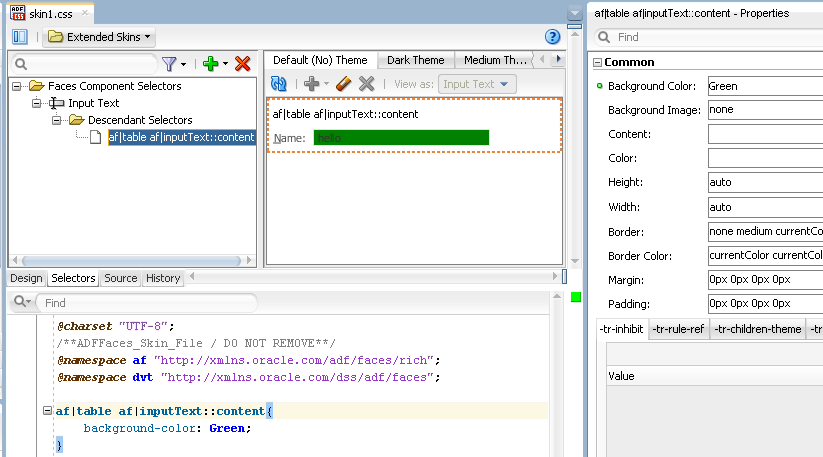
Task: Collapse the Descendant Selectors node
Action: tap(56, 120)
